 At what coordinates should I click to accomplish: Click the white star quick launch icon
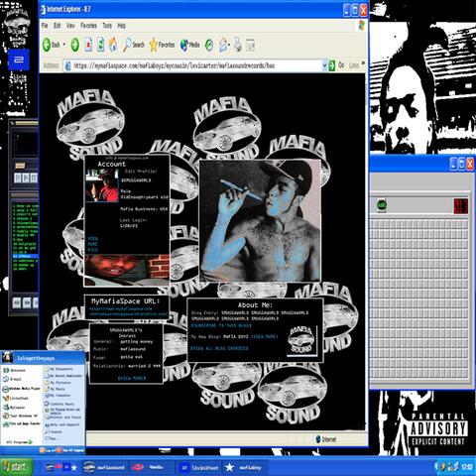(x=74, y=467)
